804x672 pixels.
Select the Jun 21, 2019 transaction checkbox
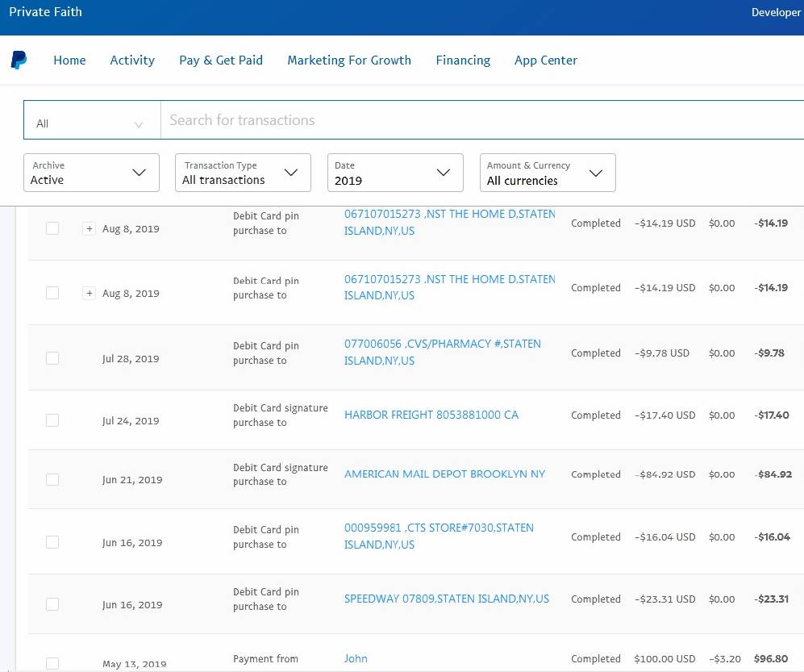(x=52, y=479)
